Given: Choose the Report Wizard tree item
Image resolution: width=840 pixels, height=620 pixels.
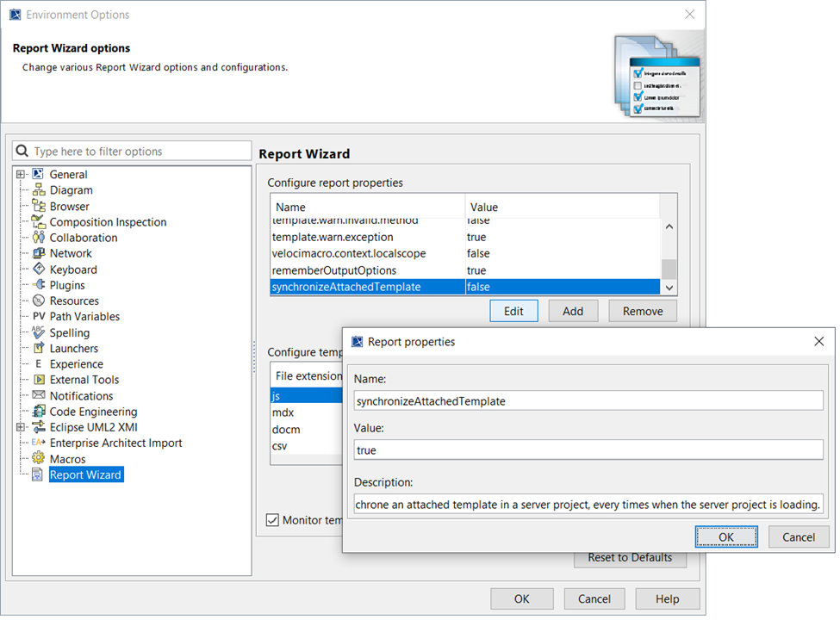Looking at the screenshot, I should click(x=85, y=475).
